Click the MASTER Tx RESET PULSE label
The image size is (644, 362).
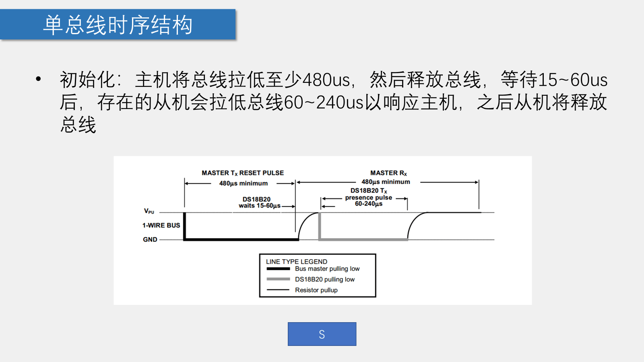click(x=243, y=173)
